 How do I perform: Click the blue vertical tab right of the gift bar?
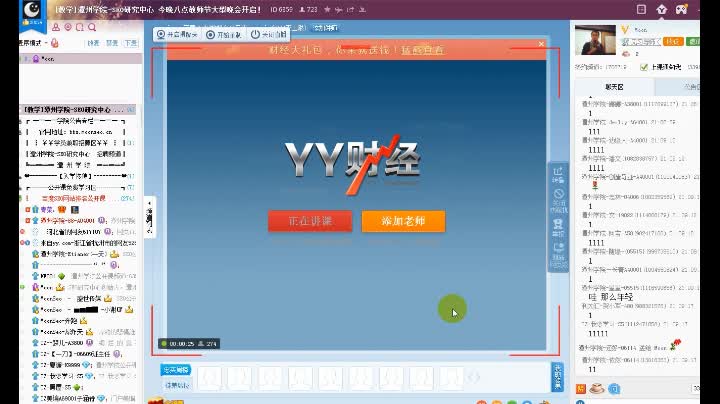(557, 377)
